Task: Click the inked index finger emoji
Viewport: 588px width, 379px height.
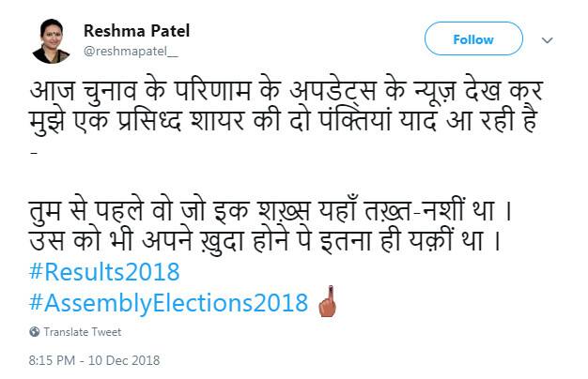Action: click(x=328, y=302)
